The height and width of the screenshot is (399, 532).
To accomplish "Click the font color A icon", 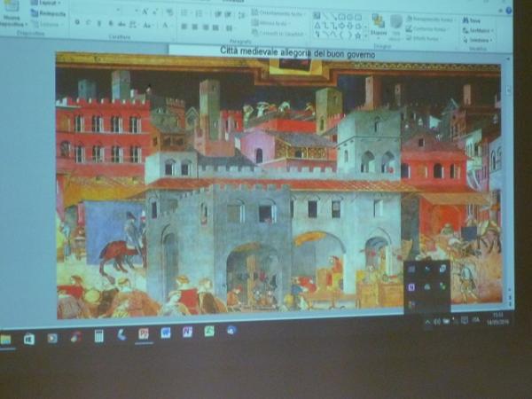I will point(166,25).
